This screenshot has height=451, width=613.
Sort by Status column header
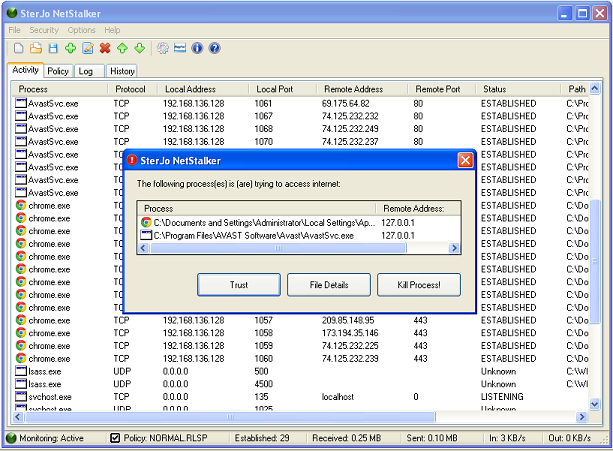(518, 89)
